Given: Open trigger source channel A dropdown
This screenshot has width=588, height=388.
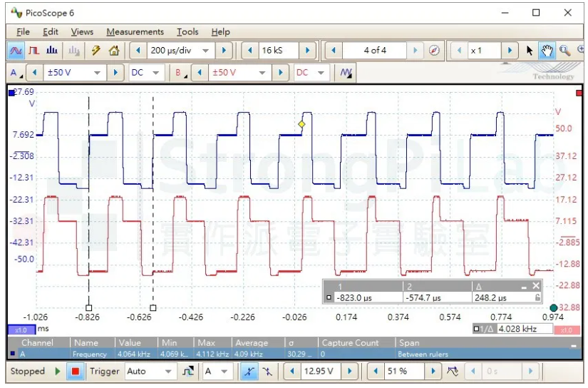Looking at the screenshot, I should tap(225, 372).
